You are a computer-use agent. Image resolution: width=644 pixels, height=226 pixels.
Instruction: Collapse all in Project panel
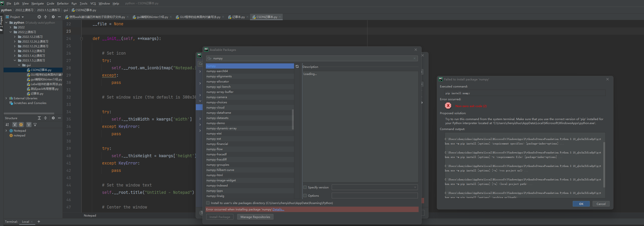45,17
